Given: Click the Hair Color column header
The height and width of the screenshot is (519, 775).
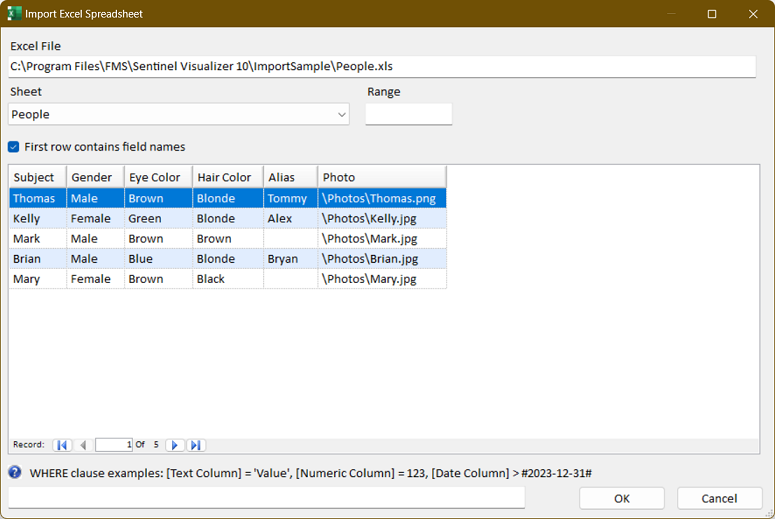Looking at the screenshot, I should (228, 177).
